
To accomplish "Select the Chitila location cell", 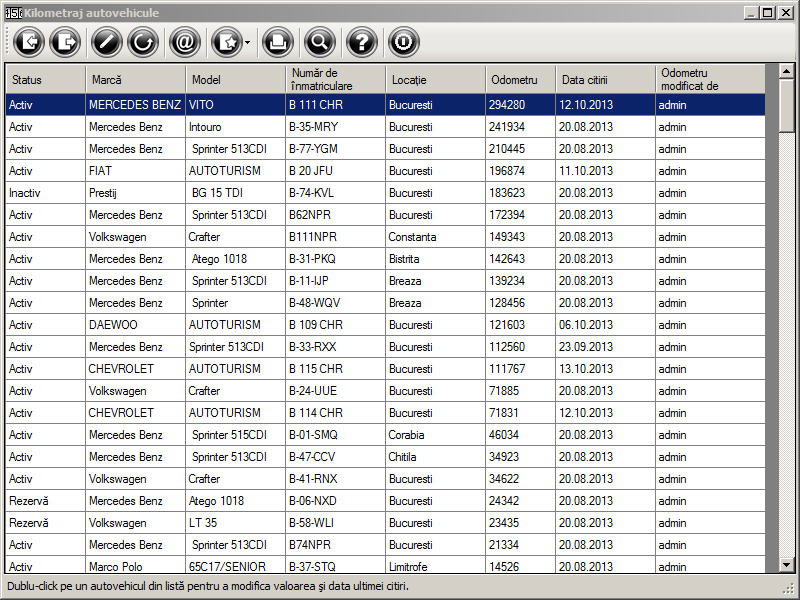I will tap(435, 456).
